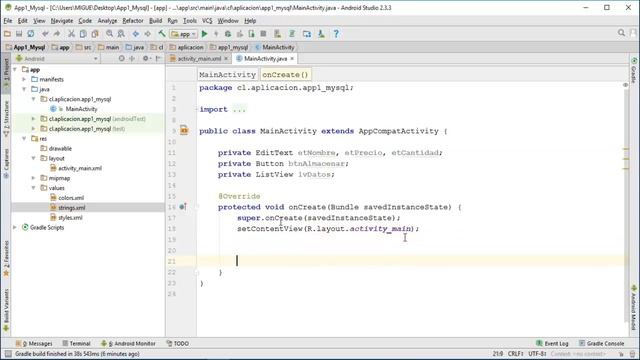Click the Project panel settings gear icon
Screen dimensions: 640x360
coord(145,59)
